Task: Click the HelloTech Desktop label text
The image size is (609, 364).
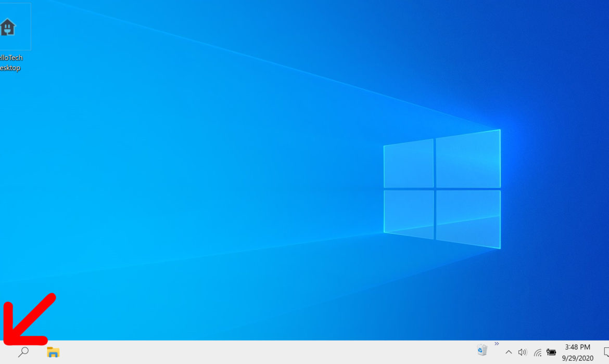Action: pos(11,63)
